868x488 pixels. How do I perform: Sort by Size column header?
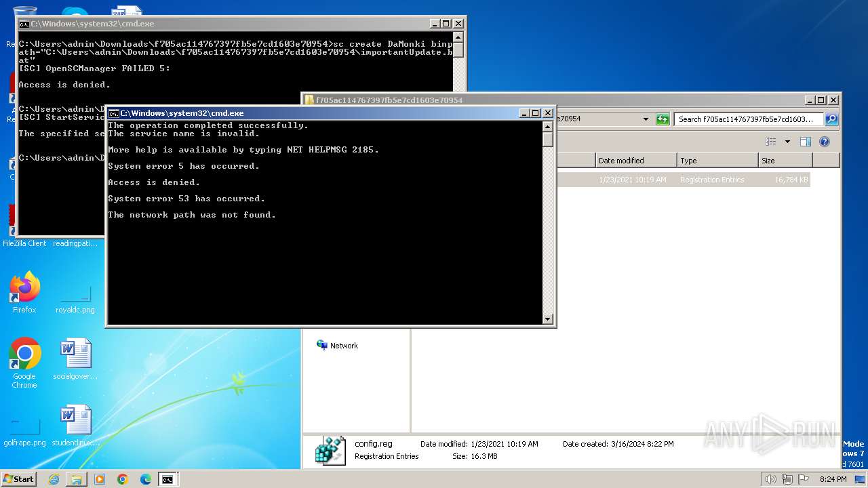pyautogui.click(x=785, y=161)
